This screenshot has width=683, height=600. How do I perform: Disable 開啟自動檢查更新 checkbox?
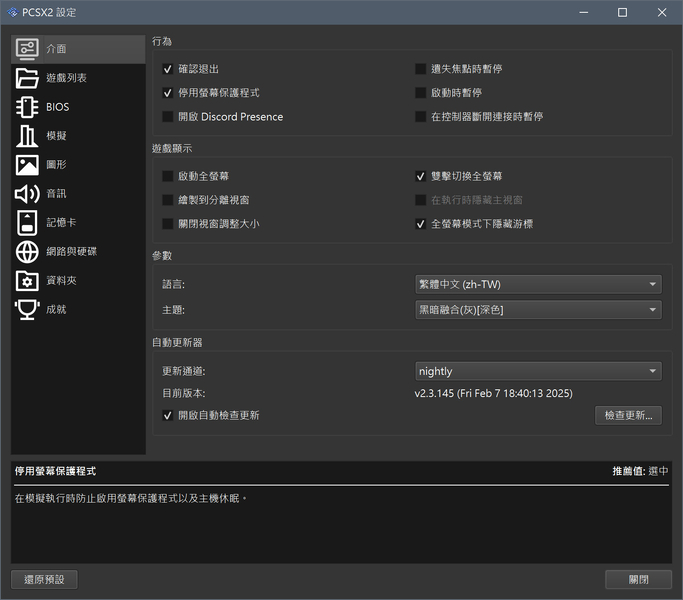tap(168, 415)
